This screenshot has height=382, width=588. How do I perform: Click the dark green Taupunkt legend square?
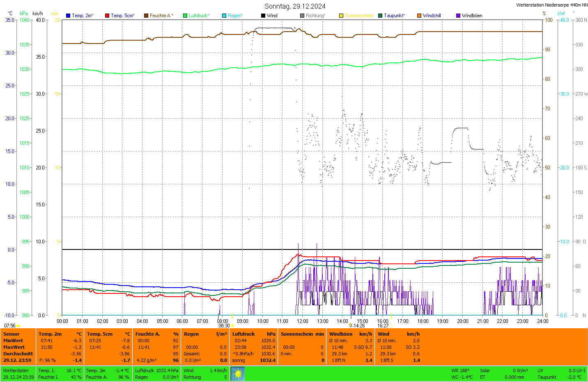(380, 16)
